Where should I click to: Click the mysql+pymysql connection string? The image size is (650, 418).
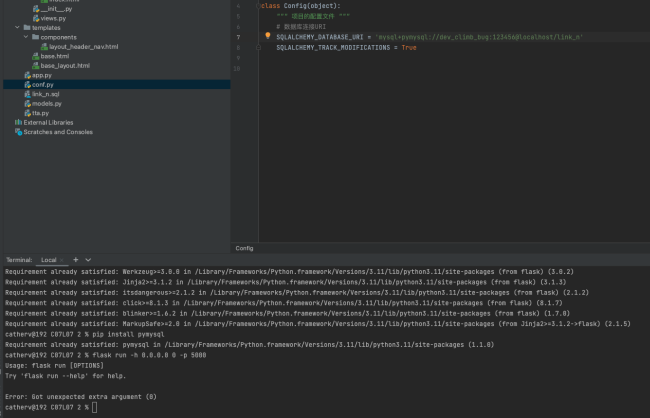tap(479, 37)
